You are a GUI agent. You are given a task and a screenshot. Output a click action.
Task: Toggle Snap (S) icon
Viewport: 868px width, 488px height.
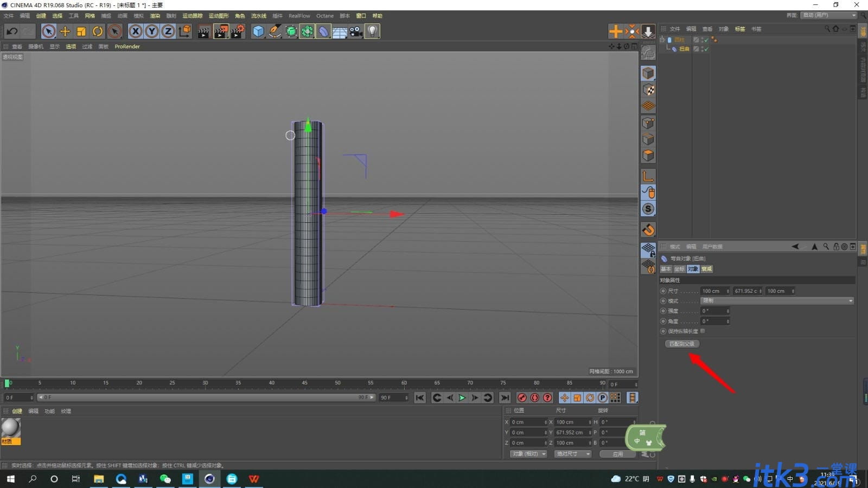(648, 209)
